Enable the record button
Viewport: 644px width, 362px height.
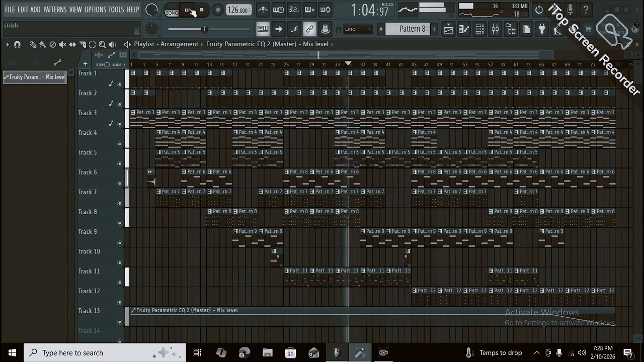[217, 10]
